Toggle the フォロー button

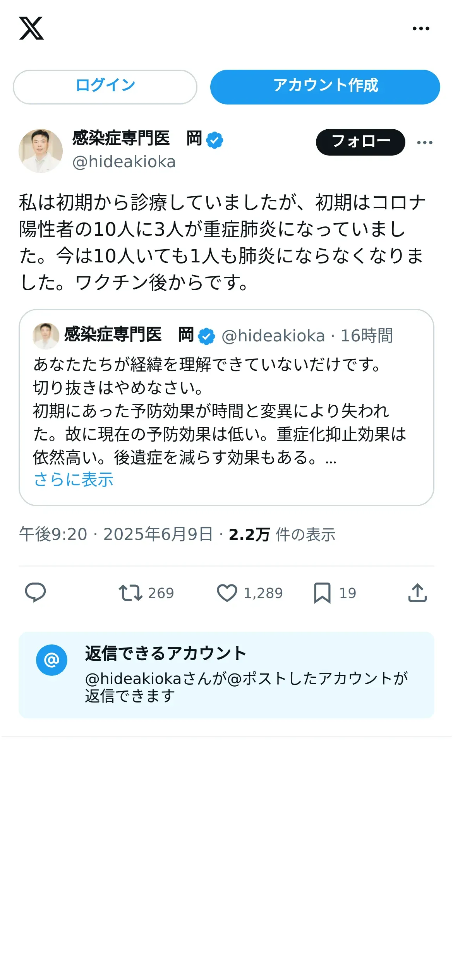click(360, 142)
